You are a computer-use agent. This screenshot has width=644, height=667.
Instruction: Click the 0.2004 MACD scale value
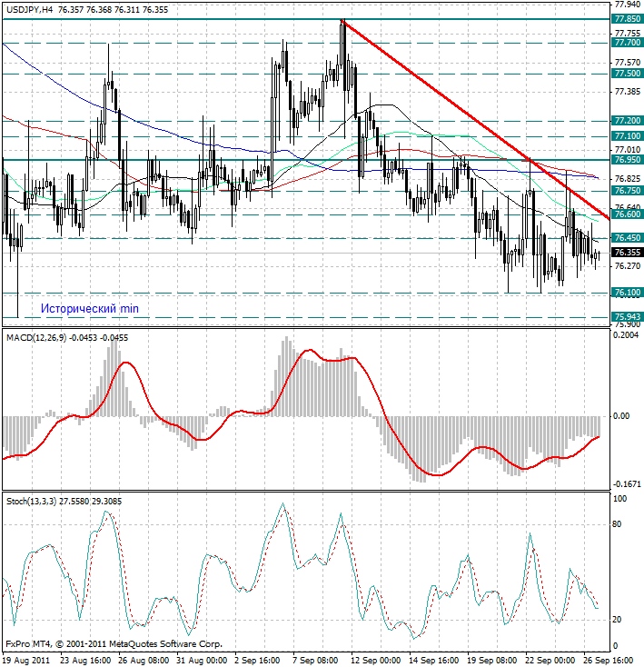(626, 335)
